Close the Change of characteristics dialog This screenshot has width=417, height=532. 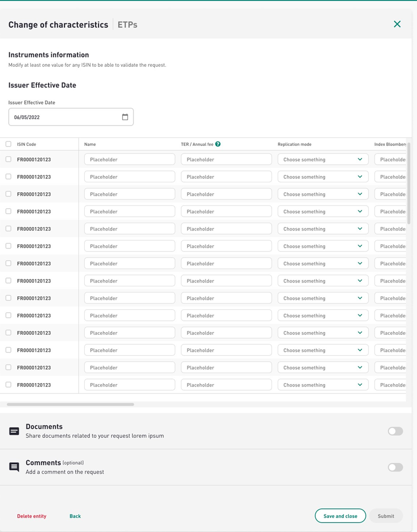[397, 24]
